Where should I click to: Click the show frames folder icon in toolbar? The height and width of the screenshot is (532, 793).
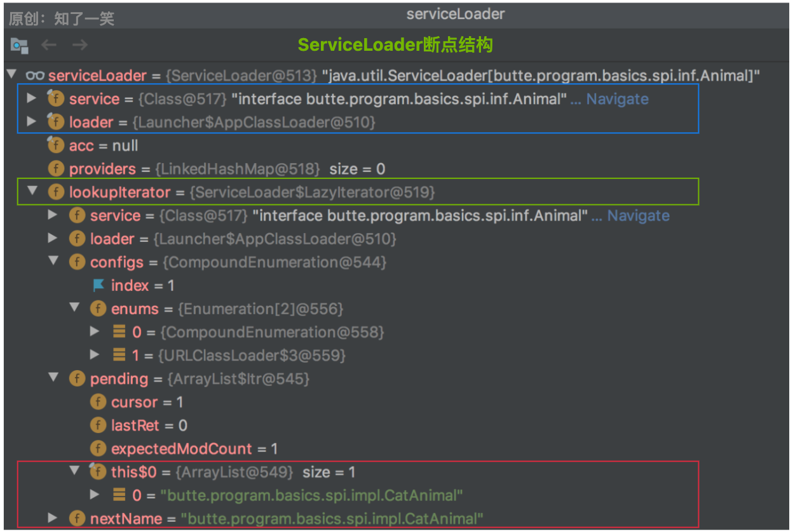click(x=19, y=45)
